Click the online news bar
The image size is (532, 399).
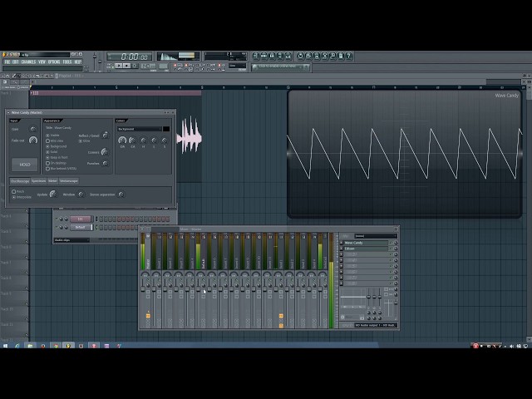280,67
